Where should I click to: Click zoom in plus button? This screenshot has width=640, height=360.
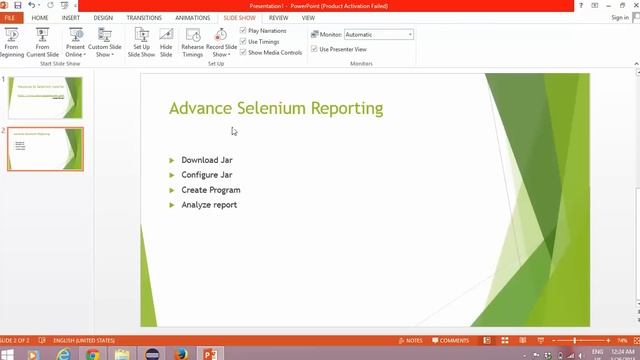click(608, 340)
